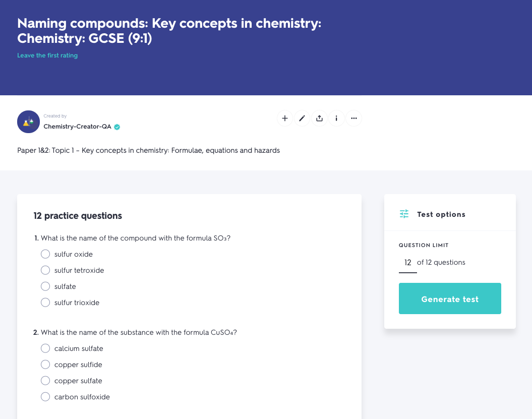Click the Test options sliders icon
The image size is (532, 419).
[x=404, y=214]
